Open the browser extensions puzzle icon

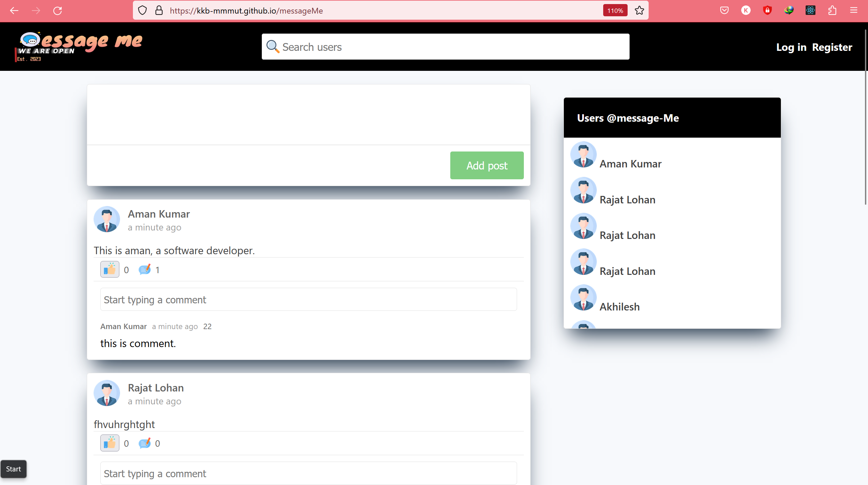point(832,11)
